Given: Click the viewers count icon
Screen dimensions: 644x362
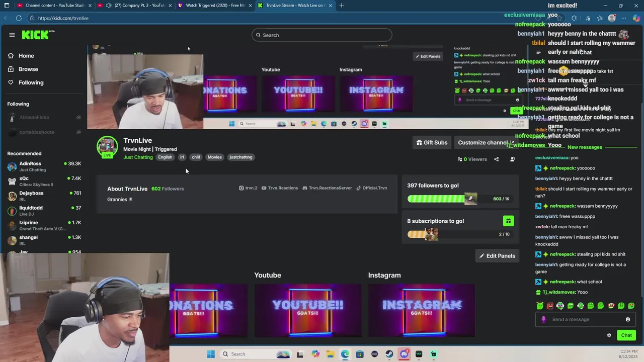Looking at the screenshot, I should [x=460, y=159].
